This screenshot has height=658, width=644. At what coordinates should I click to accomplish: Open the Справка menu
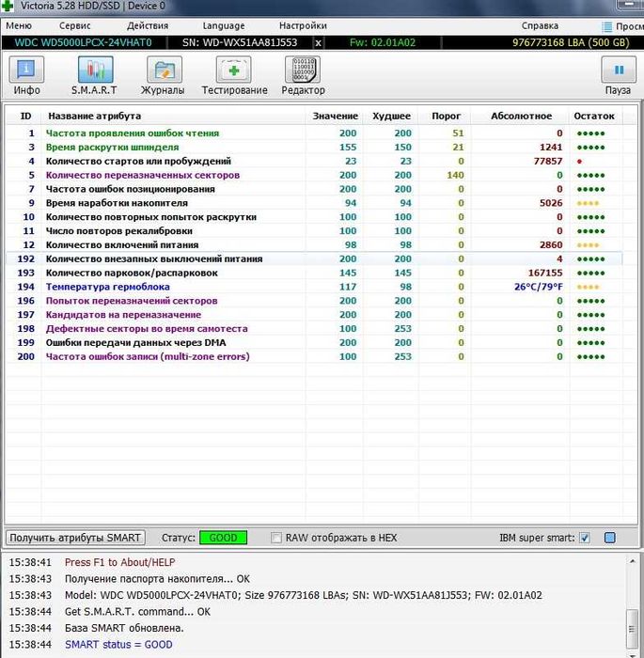coord(540,26)
